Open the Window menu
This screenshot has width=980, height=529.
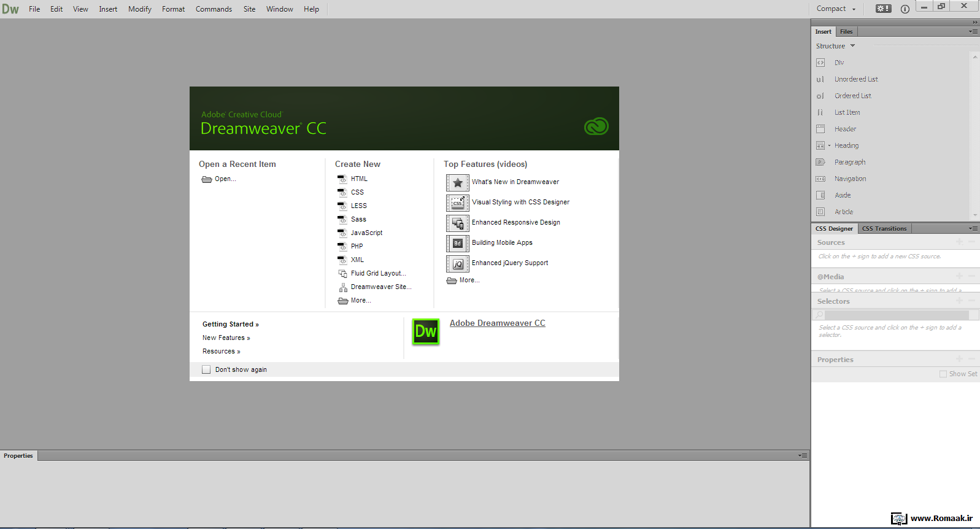tap(280, 9)
